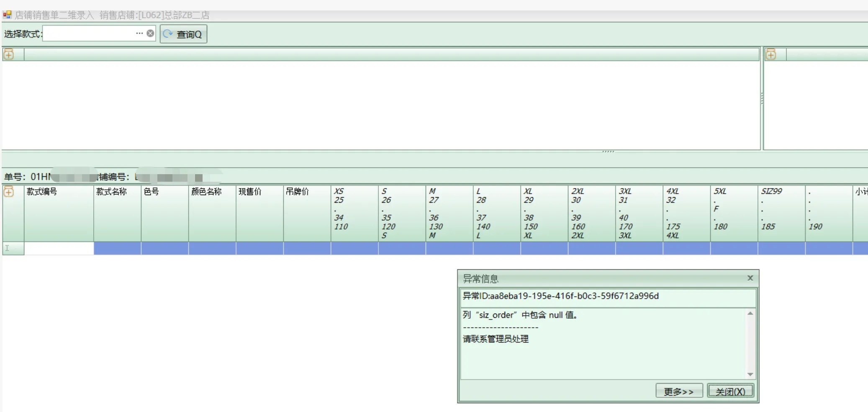Select the 款式名称 column header

click(x=117, y=213)
